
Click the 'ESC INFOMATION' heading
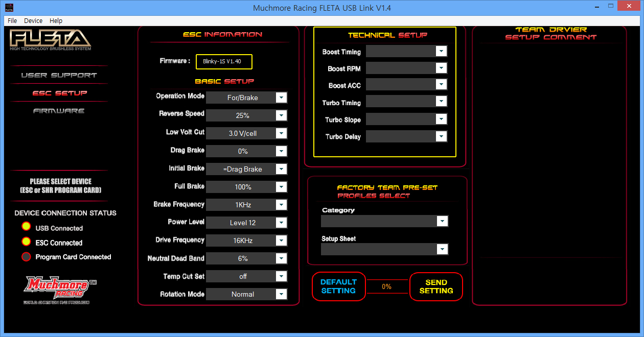222,35
